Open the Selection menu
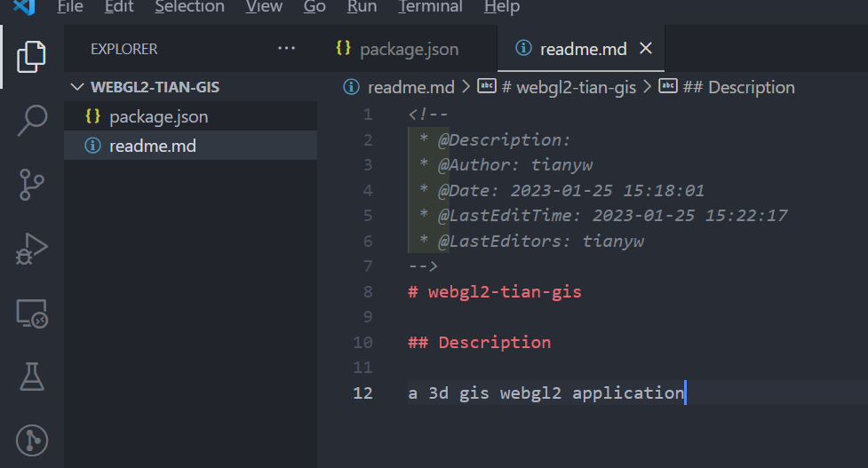The height and width of the screenshot is (468, 868). pyautogui.click(x=189, y=6)
